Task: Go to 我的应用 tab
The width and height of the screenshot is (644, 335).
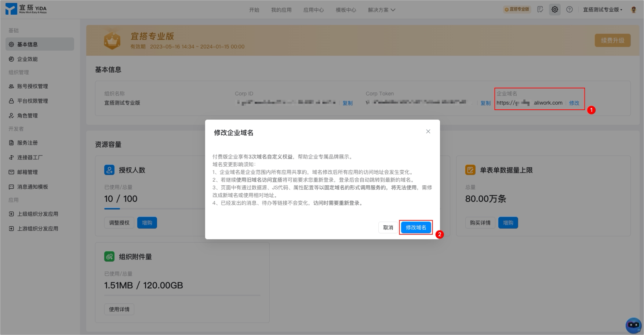Action: 281,10
